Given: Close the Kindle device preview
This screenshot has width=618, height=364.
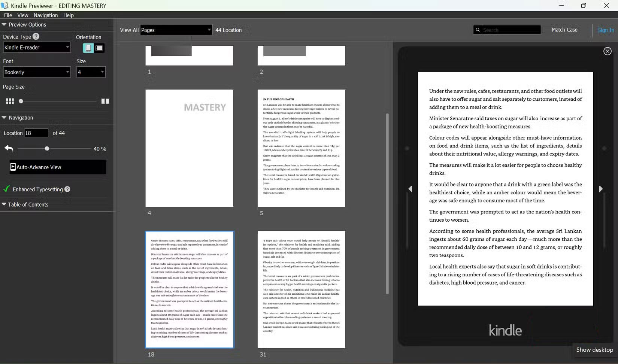Looking at the screenshot, I should click(607, 51).
